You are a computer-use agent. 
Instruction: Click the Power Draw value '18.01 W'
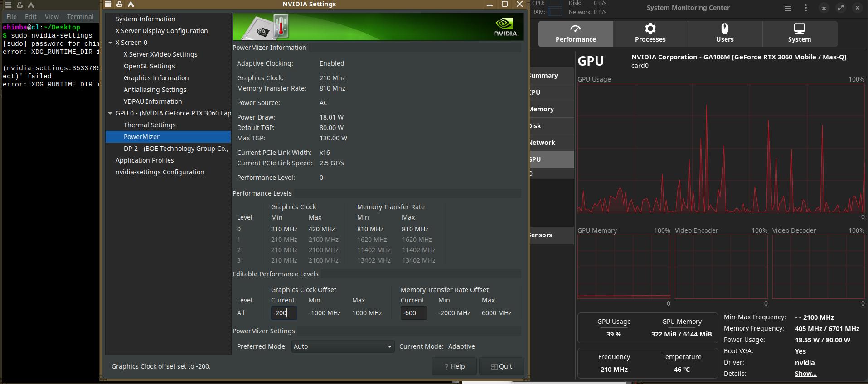pos(331,117)
